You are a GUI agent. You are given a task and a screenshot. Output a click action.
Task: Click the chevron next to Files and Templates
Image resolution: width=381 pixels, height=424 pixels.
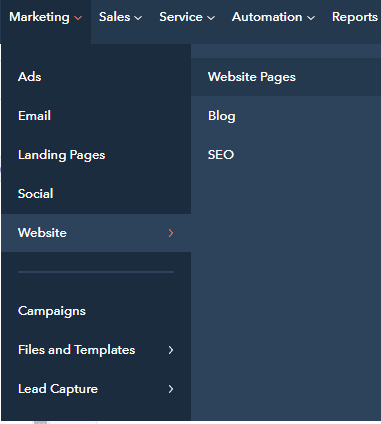click(171, 350)
